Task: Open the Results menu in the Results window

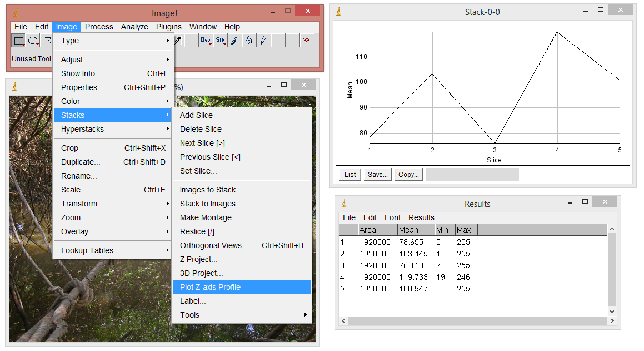Action: coord(421,217)
